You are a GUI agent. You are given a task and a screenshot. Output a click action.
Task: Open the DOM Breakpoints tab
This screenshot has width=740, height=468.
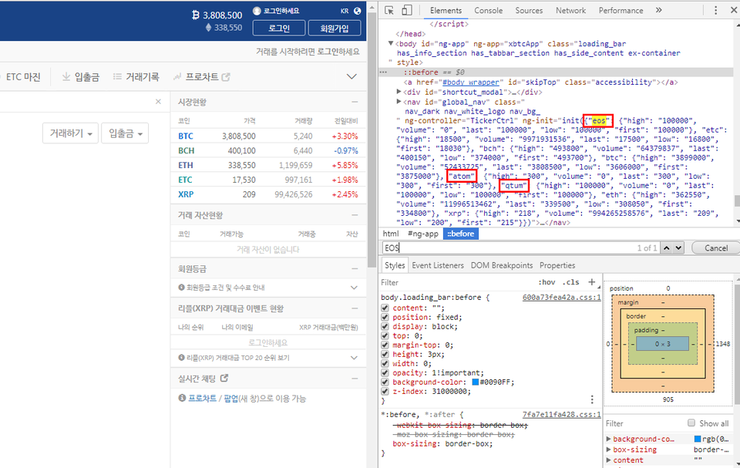[x=501, y=265]
